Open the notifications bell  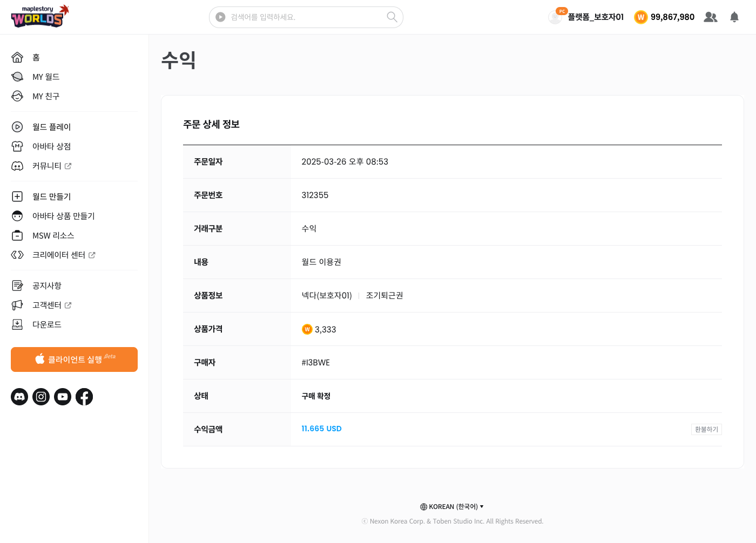click(734, 17)
